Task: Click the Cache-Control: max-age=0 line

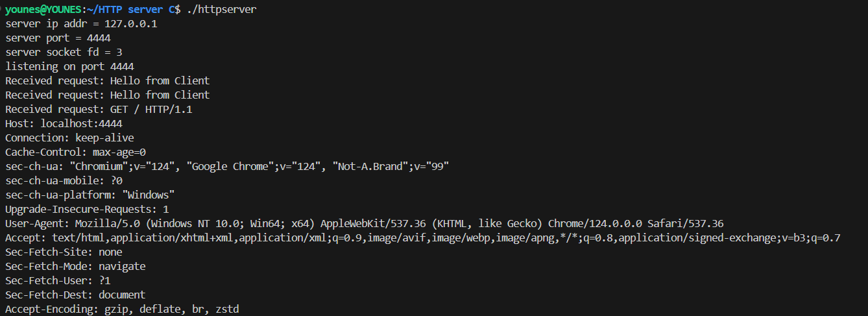Action: point(75,152)
